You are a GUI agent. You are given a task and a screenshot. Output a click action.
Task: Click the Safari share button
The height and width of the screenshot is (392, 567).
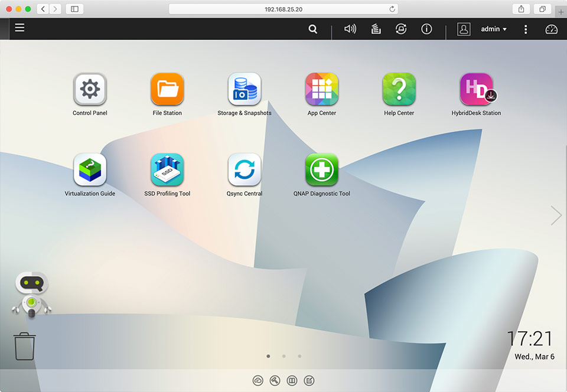click(x=521, y=9)
